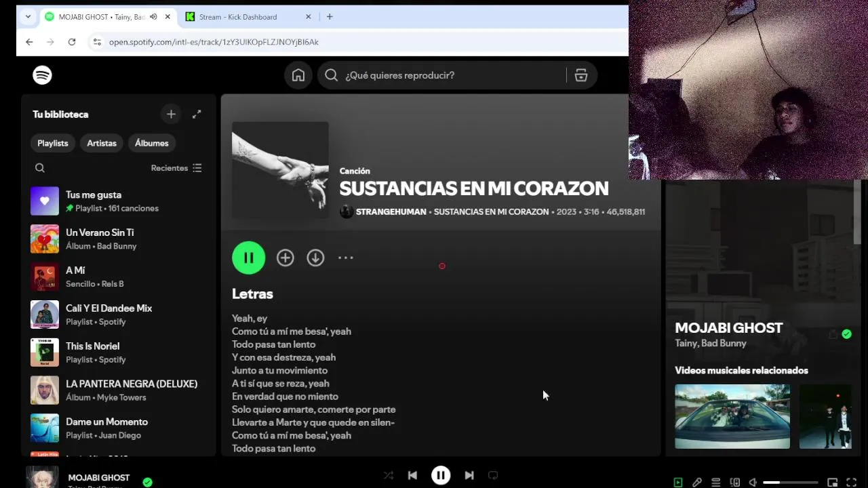
Task: Filter library by Álbumes
Action: [x=152, y=143]
